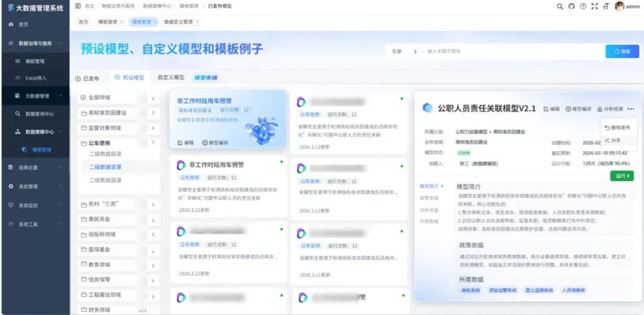Switch to the 自定义模型 tab
Viewport: 644px width, 315px height.
pos(171,77)
